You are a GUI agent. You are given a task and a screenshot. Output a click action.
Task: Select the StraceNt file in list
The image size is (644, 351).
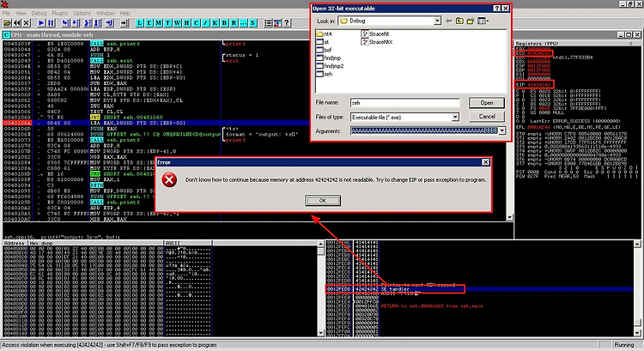(375, 34)
